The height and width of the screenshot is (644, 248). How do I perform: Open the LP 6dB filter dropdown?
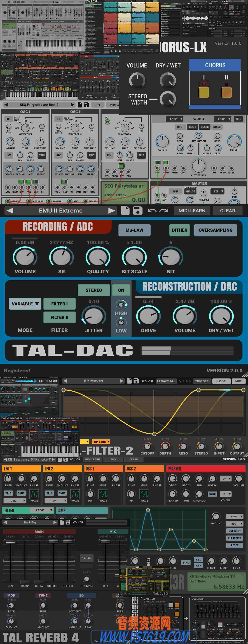coord(41,510)
